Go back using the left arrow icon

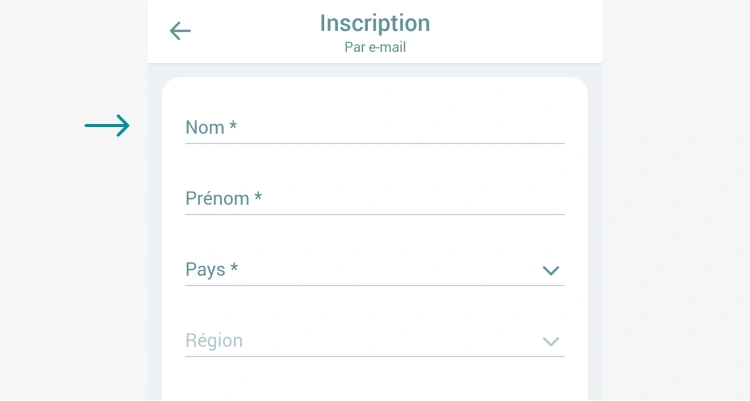pos(180,31)
